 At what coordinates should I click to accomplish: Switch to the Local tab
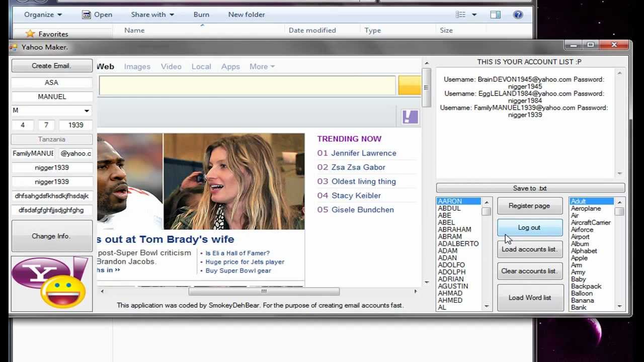coord(201,66)
